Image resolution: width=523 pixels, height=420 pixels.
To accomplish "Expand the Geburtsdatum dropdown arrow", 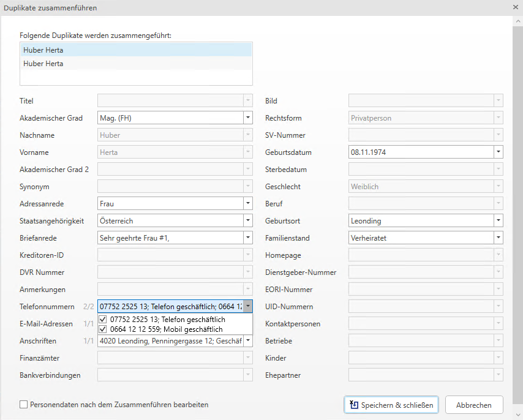I will click(x=498, y=152).
